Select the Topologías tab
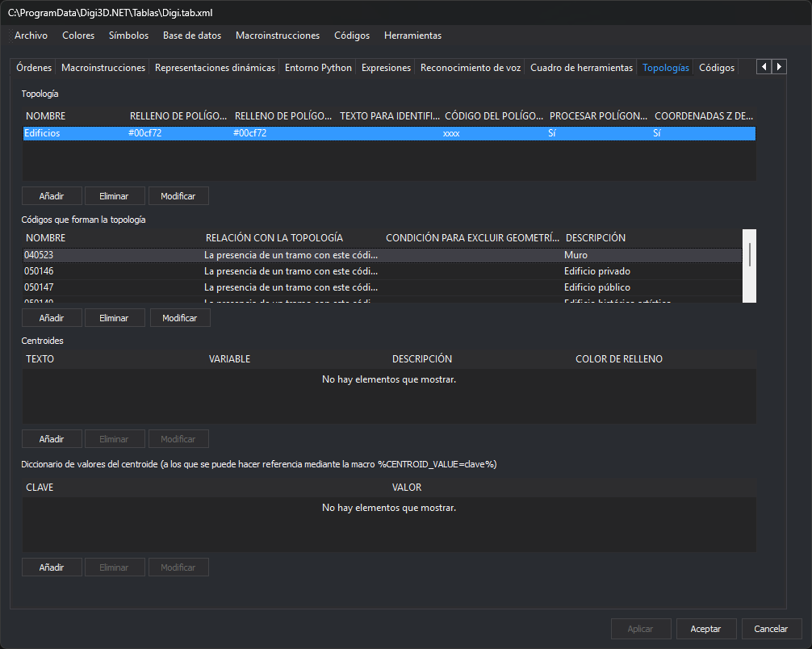The width and height of the screenshot is (812, 649). coord(665,67)
